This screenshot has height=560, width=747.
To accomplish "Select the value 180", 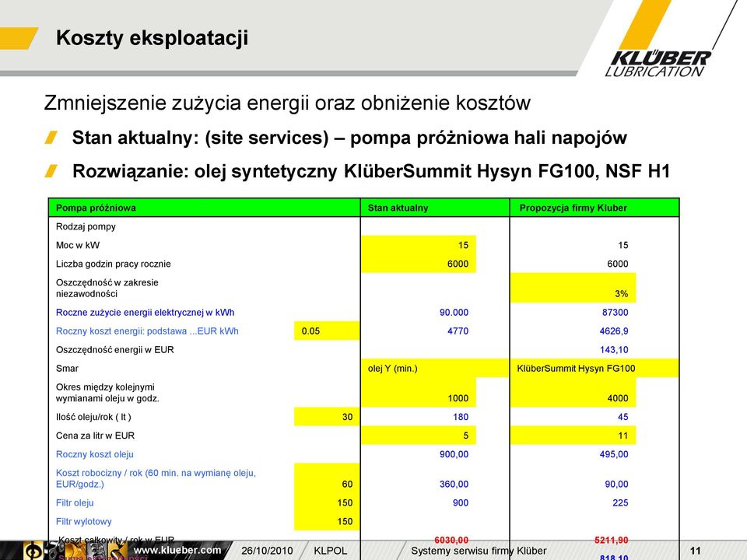I will click(x=461, y=417).
